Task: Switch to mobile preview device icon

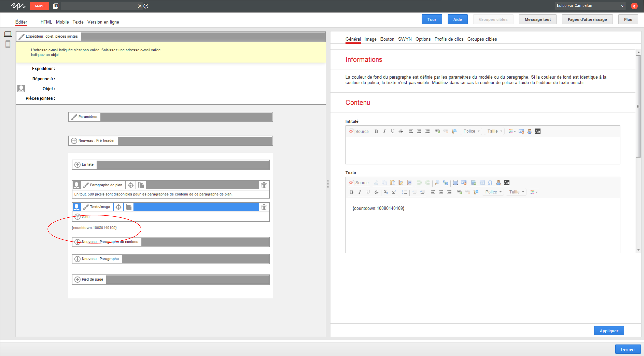Action: 8,44
